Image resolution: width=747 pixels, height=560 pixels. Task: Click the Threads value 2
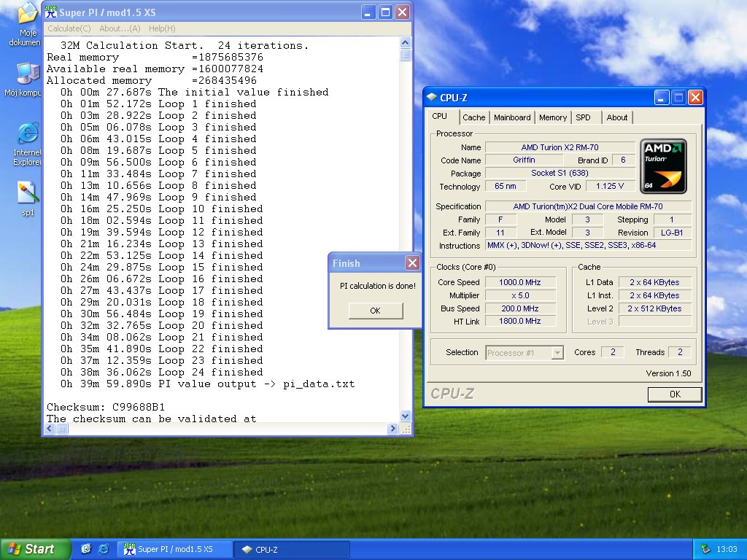point(680,352)
